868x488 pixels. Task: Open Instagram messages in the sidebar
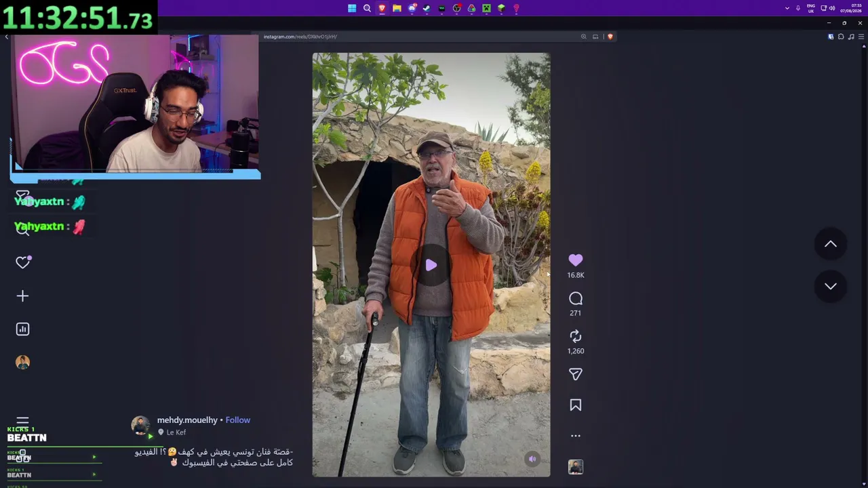pyautogui.click(x=22, y=197)
